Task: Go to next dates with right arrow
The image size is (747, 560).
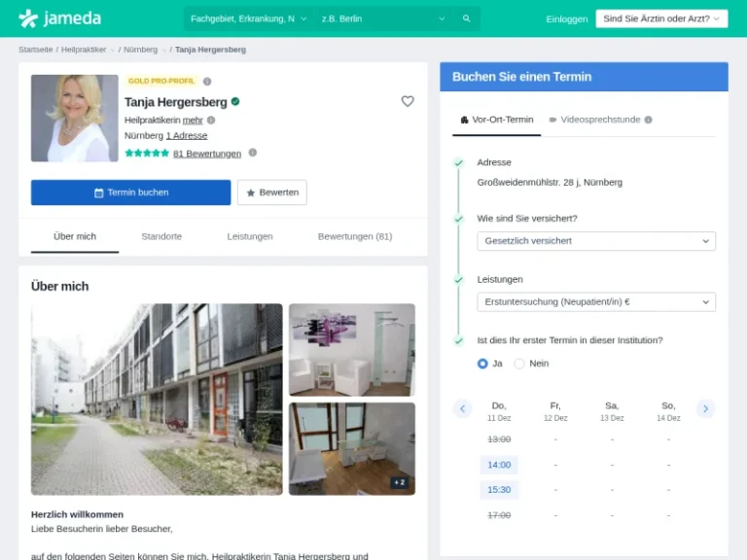Action: pyautogui.click(x=705, y=409)
